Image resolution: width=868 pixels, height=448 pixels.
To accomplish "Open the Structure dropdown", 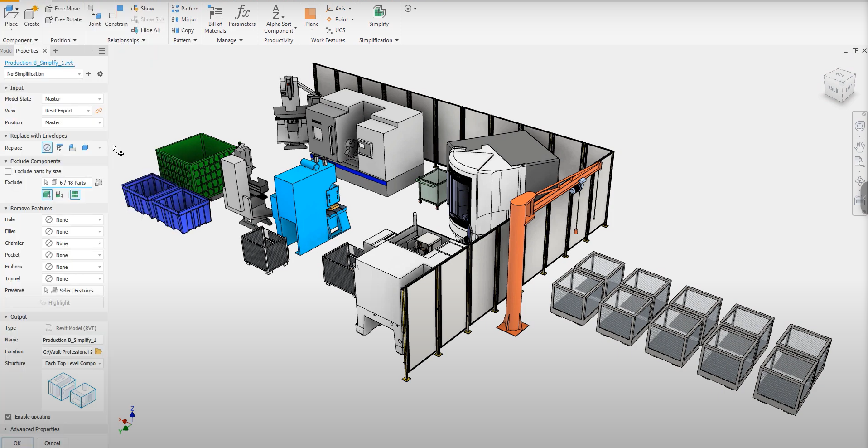I will pyautogui.click(x=72, y=363).
